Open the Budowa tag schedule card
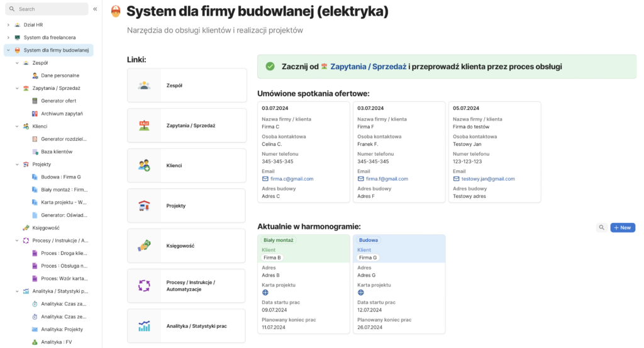Screen dimensions: 644x348 [x=399, y=284]
